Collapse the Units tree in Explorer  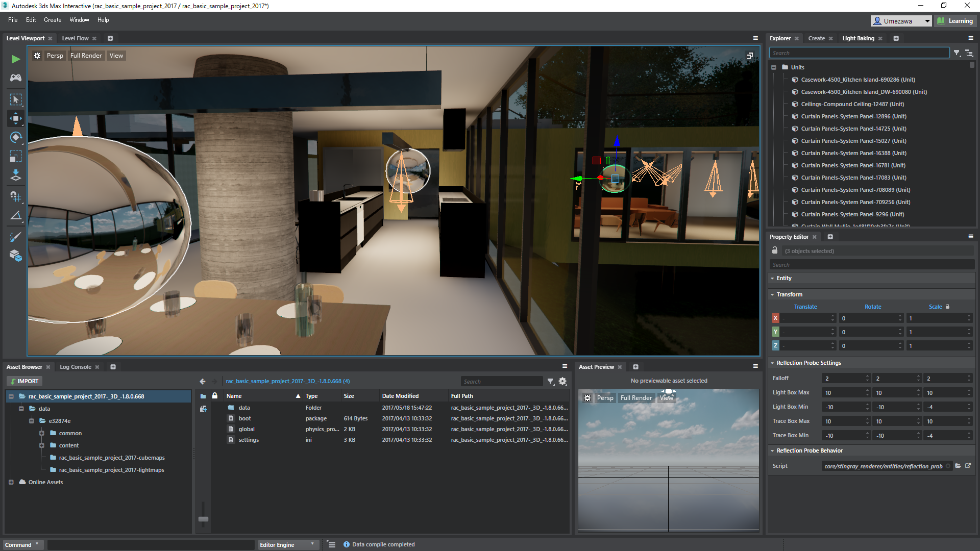[774, 67]
